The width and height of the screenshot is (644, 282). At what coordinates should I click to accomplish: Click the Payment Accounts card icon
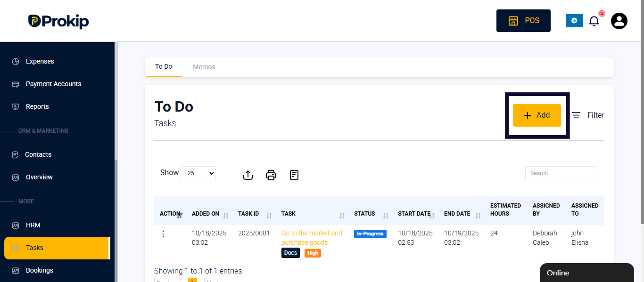point(16,84)
